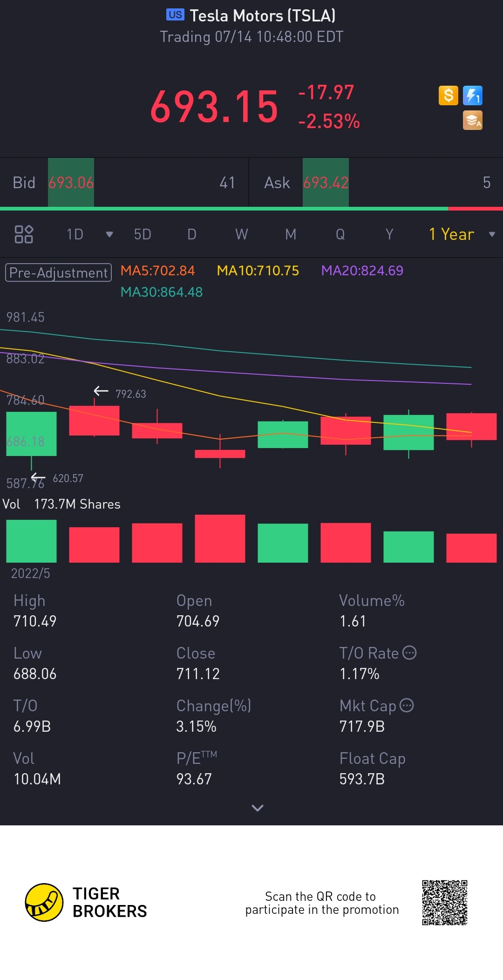The width and height of the screenshot is (503, 980).
Task: Open the chart layout grid icon
Action: (x=24, y=234)
